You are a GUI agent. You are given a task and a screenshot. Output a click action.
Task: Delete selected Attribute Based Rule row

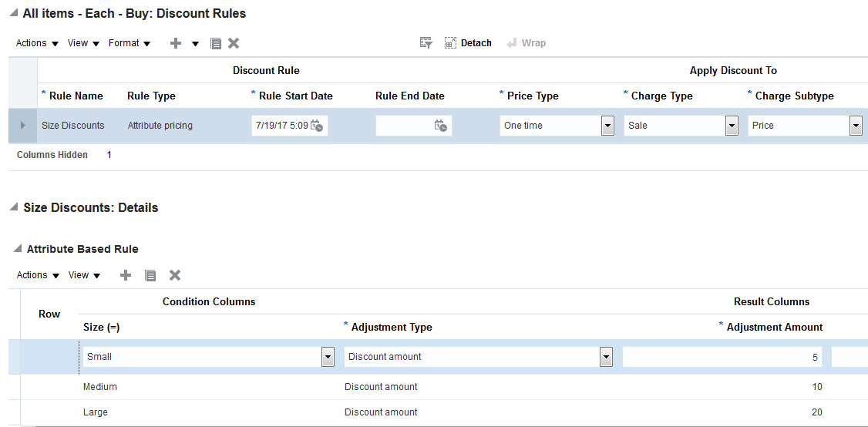[175, 275]
